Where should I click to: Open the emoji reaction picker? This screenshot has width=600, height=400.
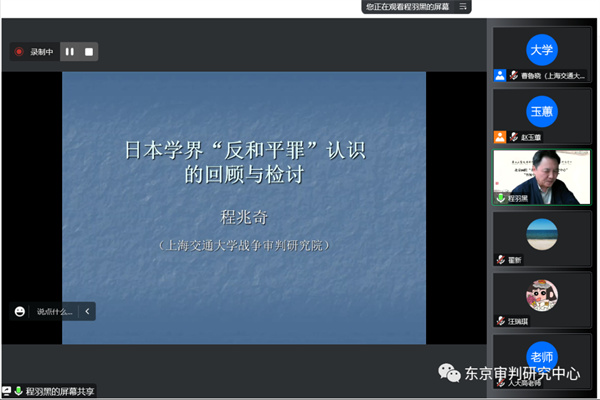tap(20, 311)
